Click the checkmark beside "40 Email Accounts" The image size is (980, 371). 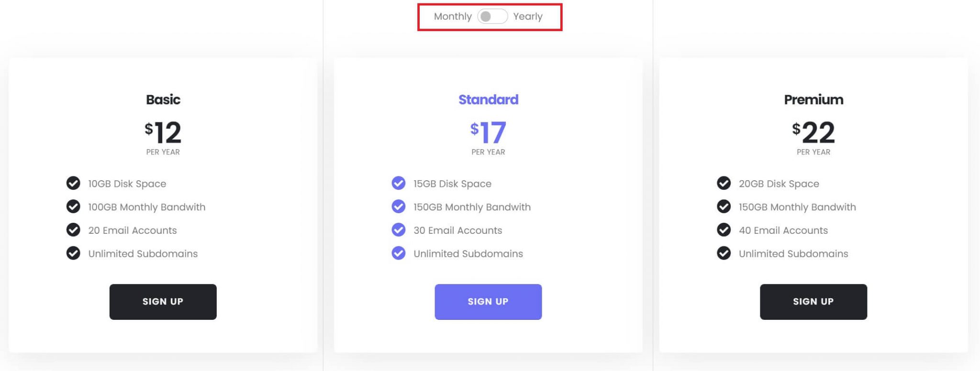tap(724, 230)
